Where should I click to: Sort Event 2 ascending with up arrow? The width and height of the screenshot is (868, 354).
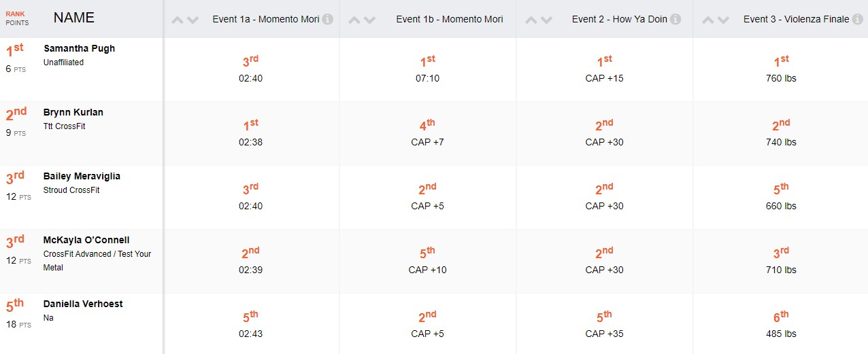tap(531, 20)
